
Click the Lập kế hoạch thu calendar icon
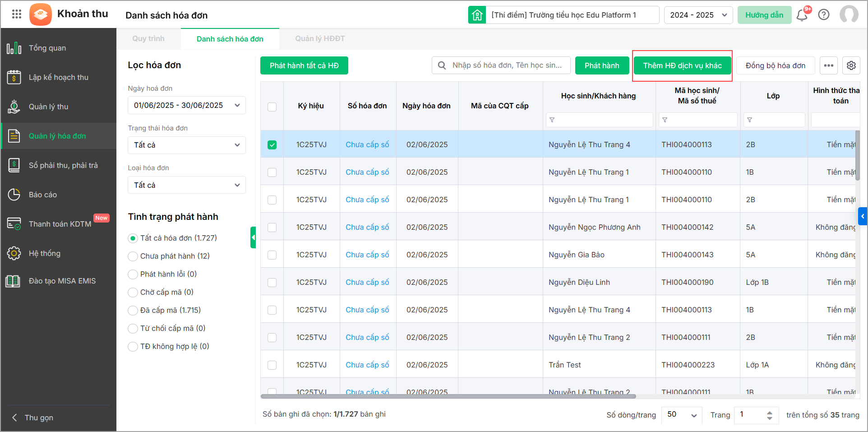(x=14, y=77)
